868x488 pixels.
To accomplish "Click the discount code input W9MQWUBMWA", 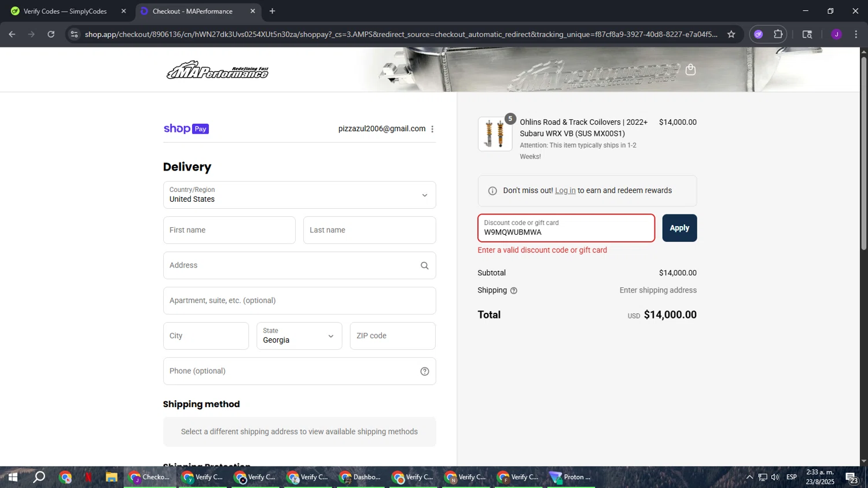I will (566, 228).
